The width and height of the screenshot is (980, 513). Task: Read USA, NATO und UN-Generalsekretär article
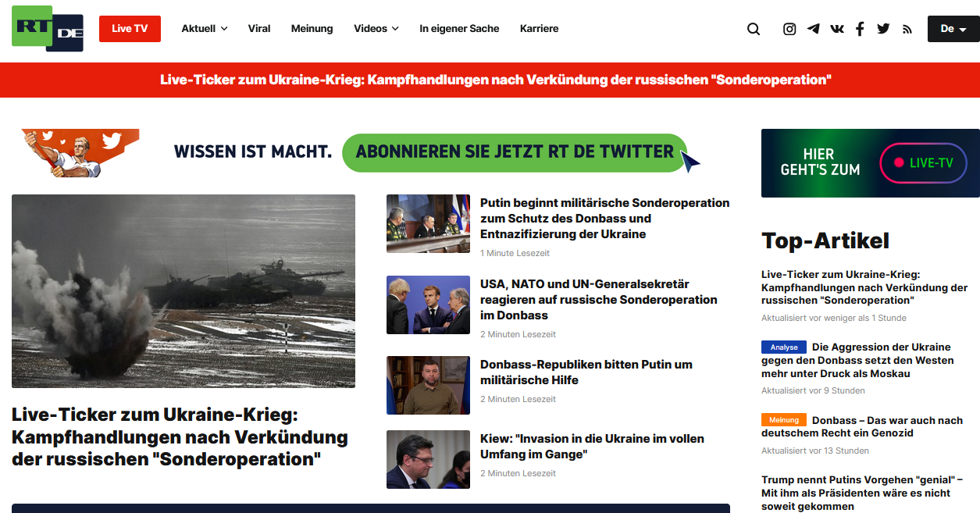click(599, 300)
